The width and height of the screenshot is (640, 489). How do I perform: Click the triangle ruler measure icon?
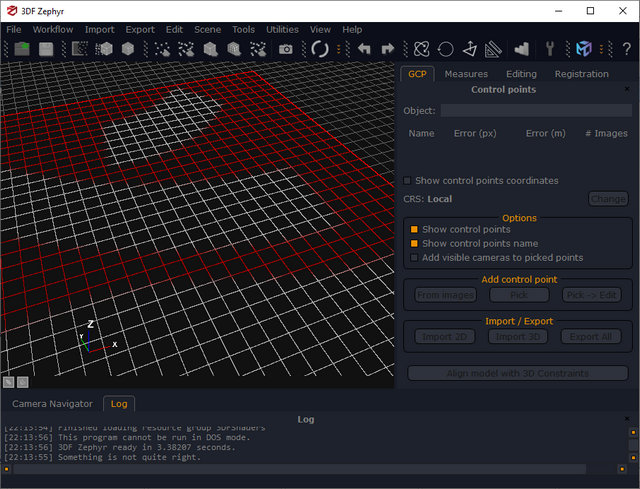493,49
